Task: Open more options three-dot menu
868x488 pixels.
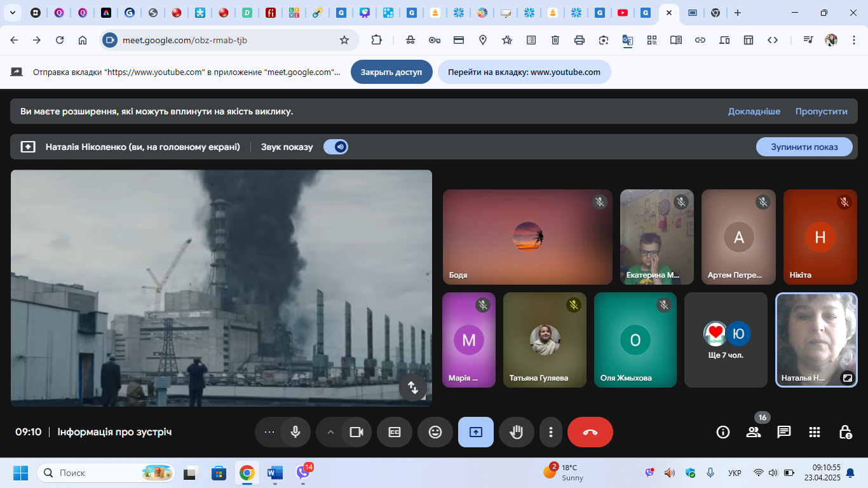Action: point(550,432)
